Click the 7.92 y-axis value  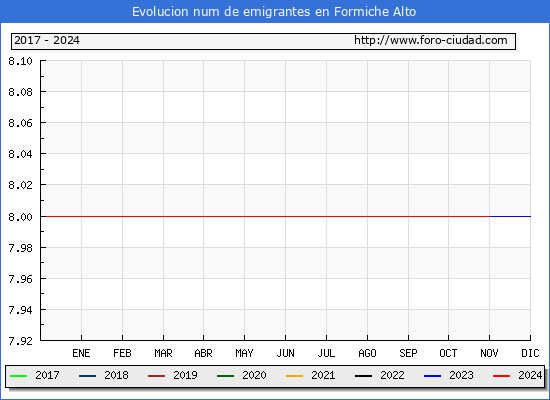pos(20,341)
